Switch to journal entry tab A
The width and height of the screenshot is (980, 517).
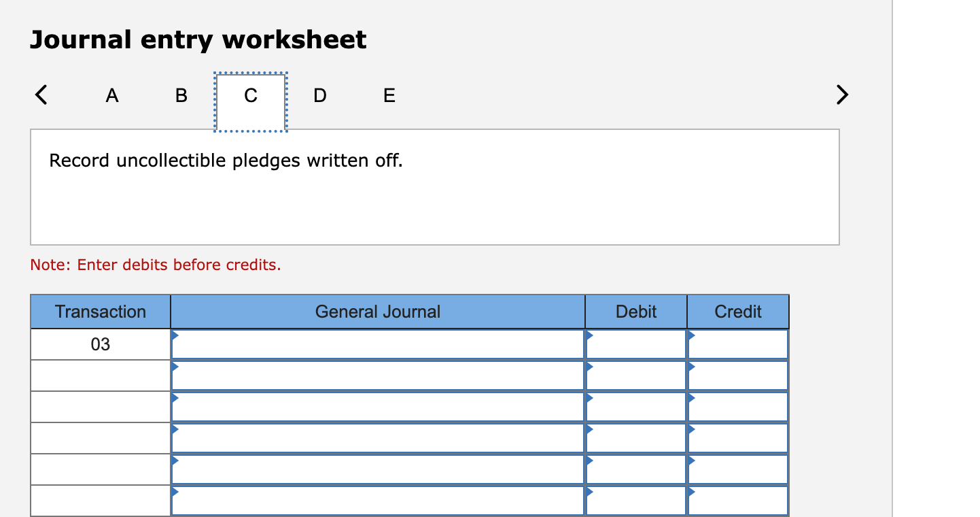point(112,96)
